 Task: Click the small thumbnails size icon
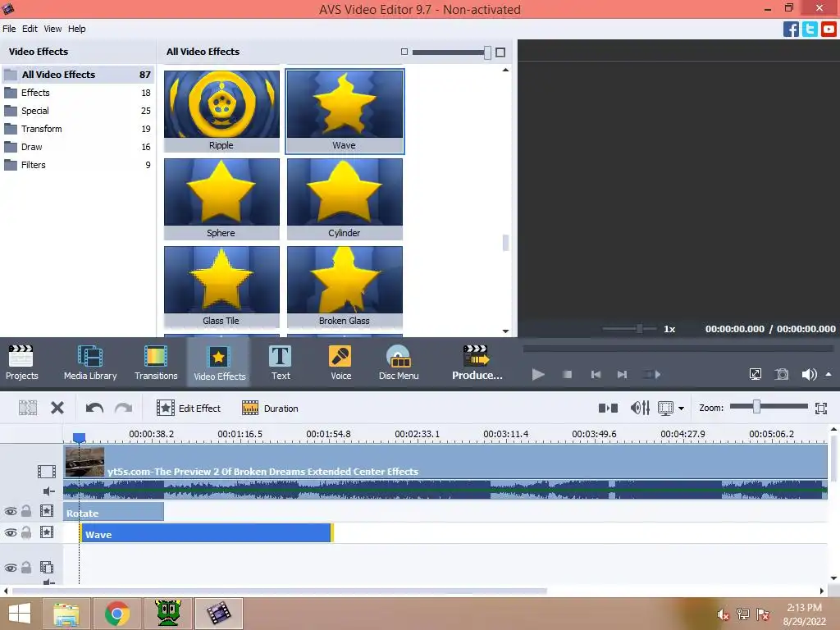pyautogui.click(x=404, y=52)
